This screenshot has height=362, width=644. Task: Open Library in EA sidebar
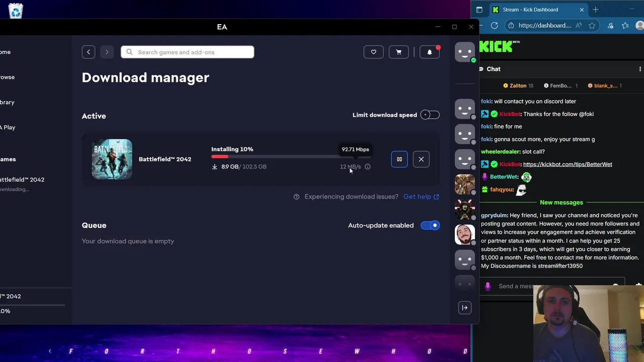tap(7, 102)
